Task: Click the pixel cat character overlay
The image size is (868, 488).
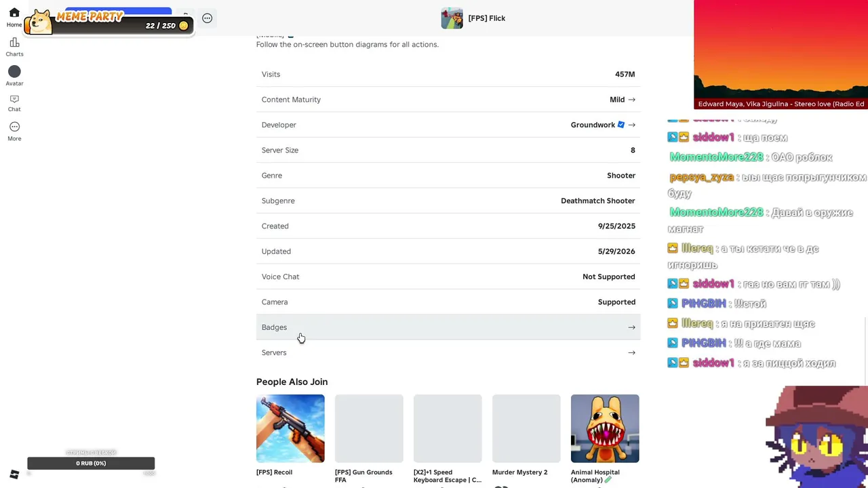Action: pos(816,437)
